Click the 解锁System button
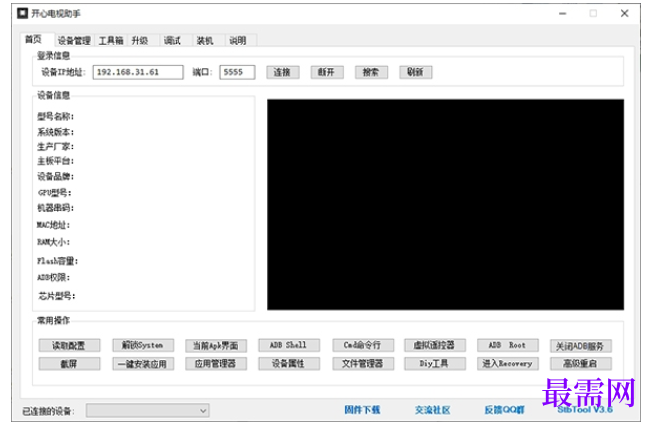The width and height of the screenshot is (654, 424). 143,345
